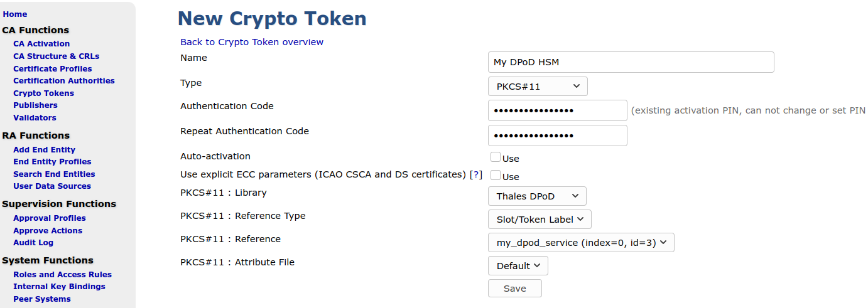Go back to Crypto Token overview
This screenshot has width=868, height=308.
point(252,42)
